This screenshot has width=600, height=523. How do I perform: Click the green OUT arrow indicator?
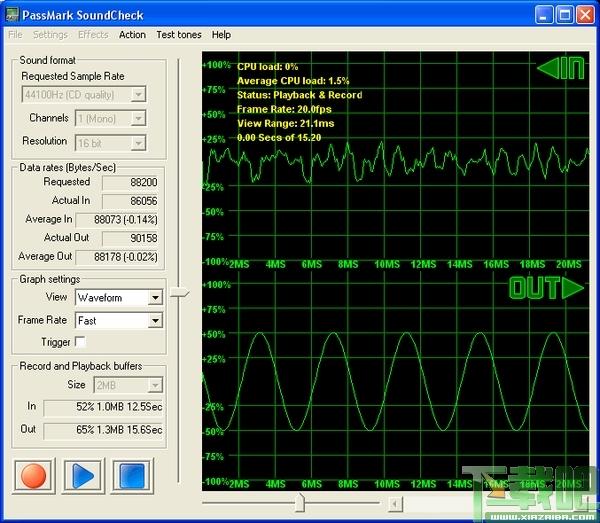tap(545, 289)
